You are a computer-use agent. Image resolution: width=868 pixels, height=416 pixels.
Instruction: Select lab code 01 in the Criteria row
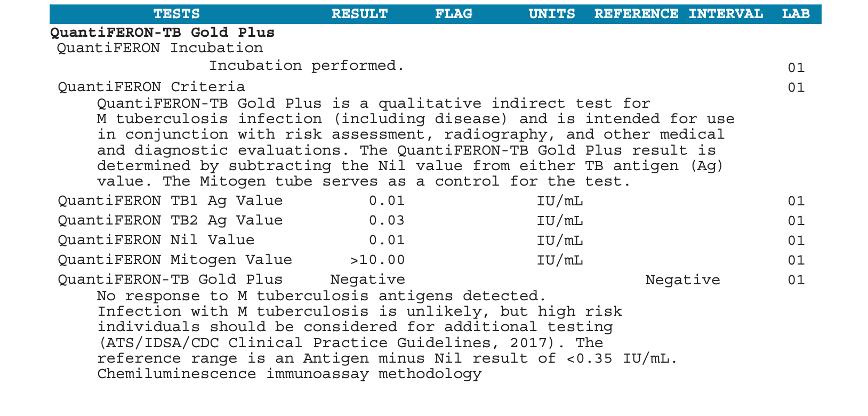coord(796,87)
